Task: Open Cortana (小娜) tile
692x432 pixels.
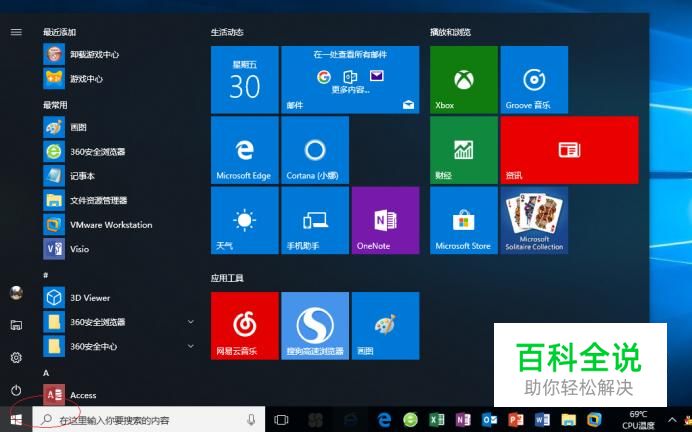Action: click(315, 150)
